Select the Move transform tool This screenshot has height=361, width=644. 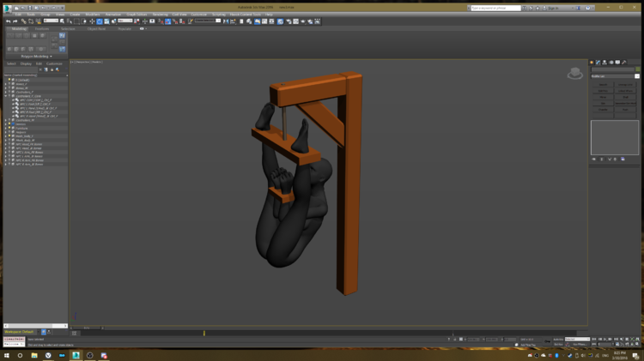point(92,21)
